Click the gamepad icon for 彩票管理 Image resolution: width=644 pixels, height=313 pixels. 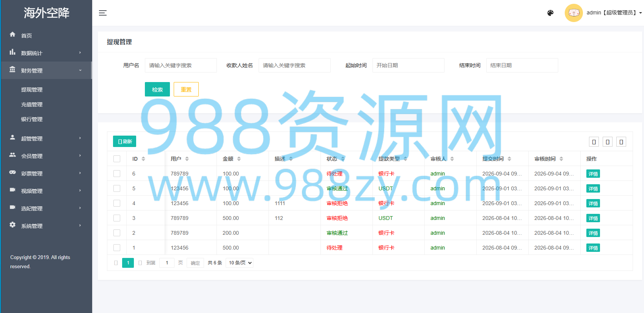pos(13,172)
